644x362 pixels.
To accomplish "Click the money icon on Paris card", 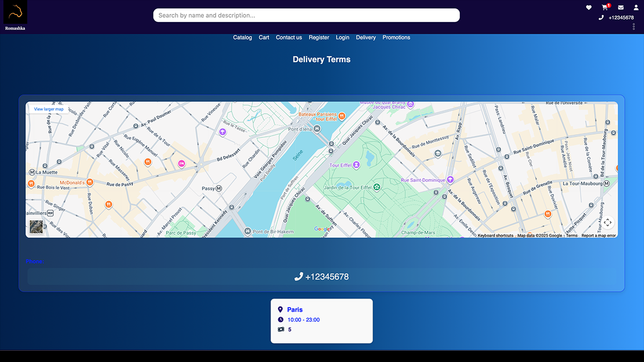I will [x=281, y=329].
